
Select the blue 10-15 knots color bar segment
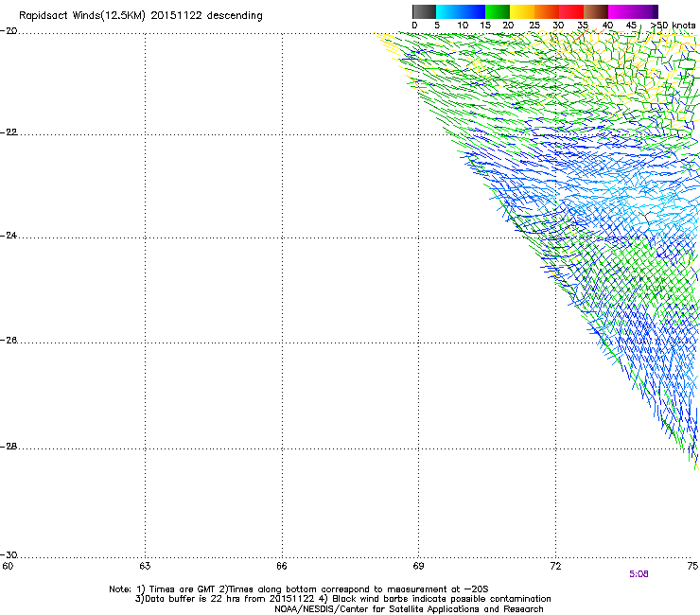coord(473,11)
